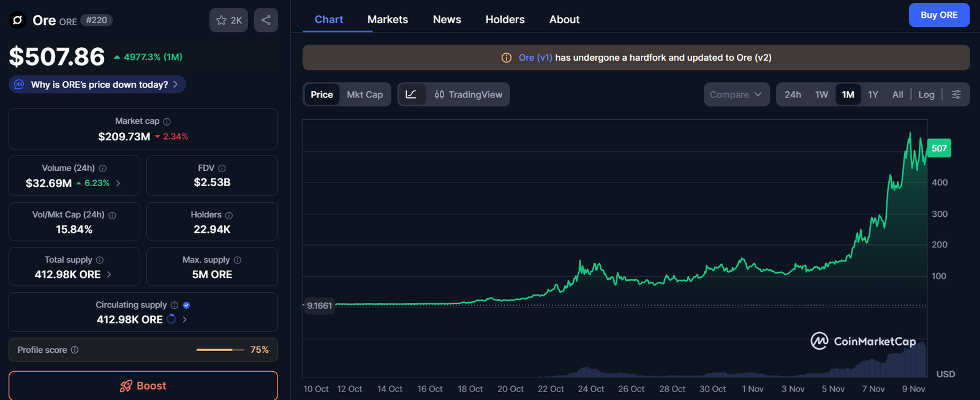Viewport: 980px width, 400px height.
Task: Click the info icon next to Holders
Action: [229, 215]
